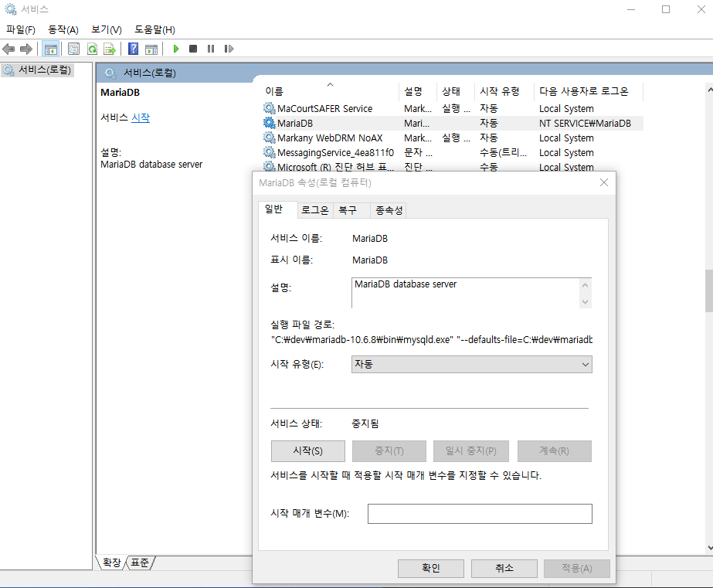This screenshot has height=588, width=713.
Task: Click the 적용(A) button
Action: click(x=576, y=568)
